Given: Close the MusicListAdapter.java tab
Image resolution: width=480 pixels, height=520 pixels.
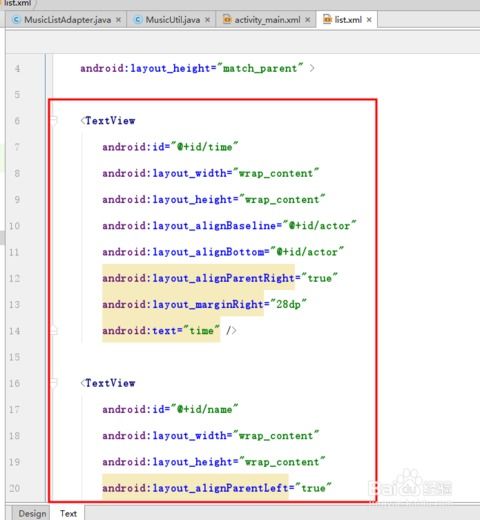Looking at the screenshot, I should point(118,20).
